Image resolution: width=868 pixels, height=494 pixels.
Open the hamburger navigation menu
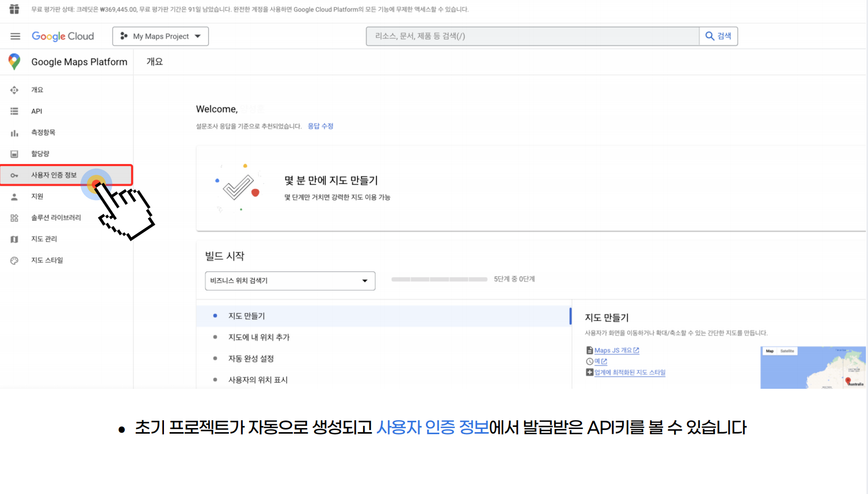(x=15, y=36)
